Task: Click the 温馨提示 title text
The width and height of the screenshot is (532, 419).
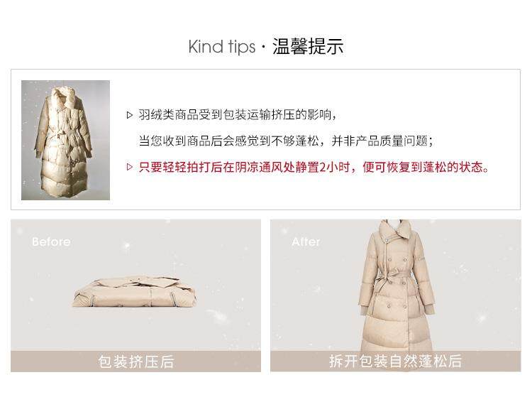Action: pyautogui.click(x=308, y=47)
